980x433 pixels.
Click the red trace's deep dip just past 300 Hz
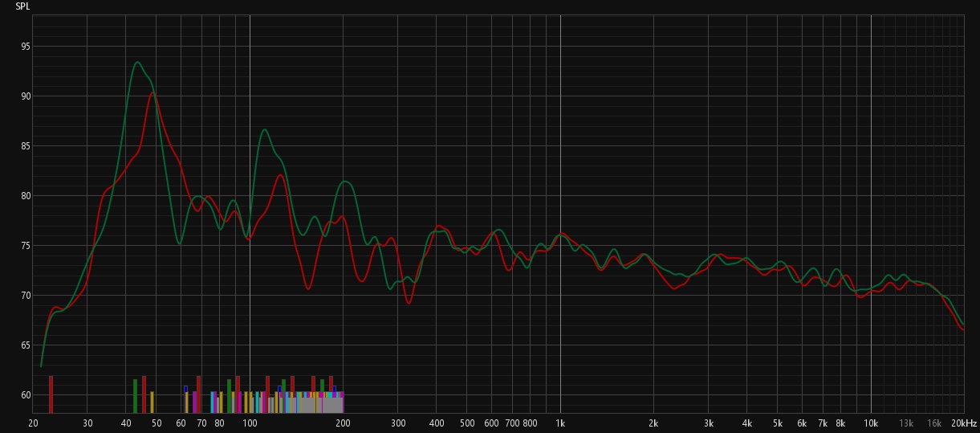(x=409, y=303)
